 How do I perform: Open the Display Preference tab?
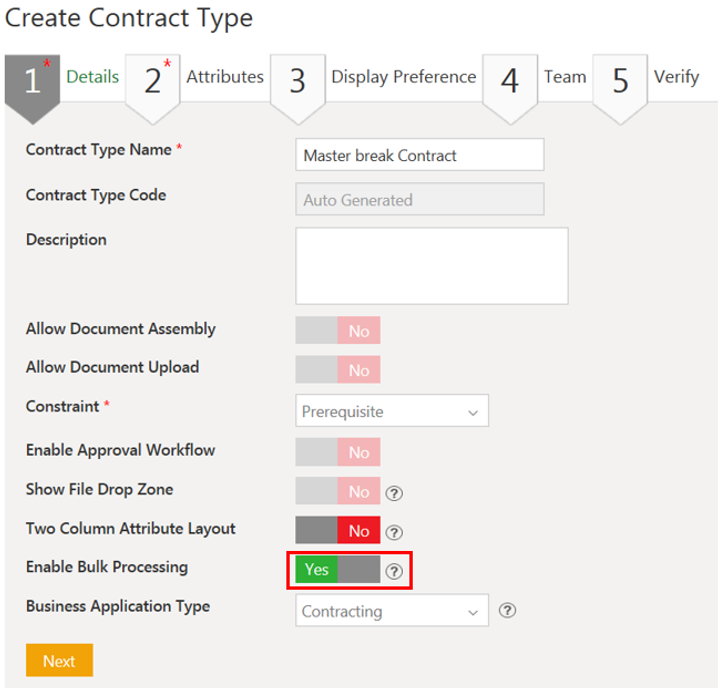click(x=403, y=77)
